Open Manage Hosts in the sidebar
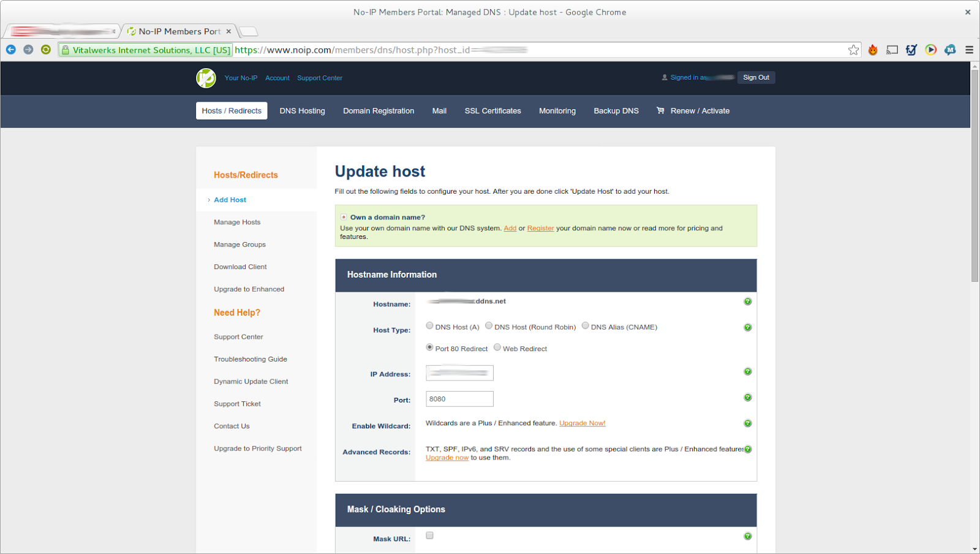The image size is (980, 554). [237, 222]
